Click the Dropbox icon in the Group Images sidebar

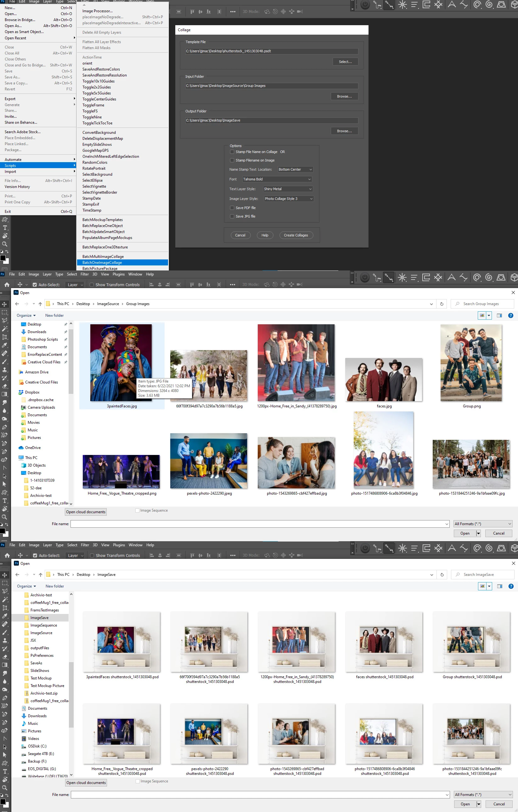21,392
